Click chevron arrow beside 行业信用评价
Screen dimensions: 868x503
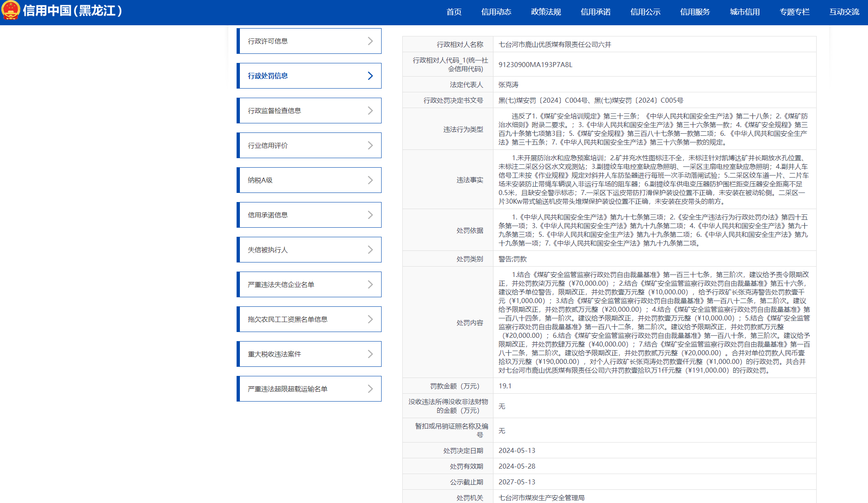pos(370,145)
